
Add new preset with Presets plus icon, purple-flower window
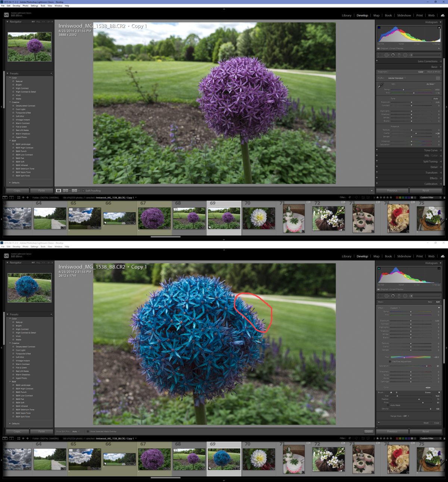pos(51,73)
